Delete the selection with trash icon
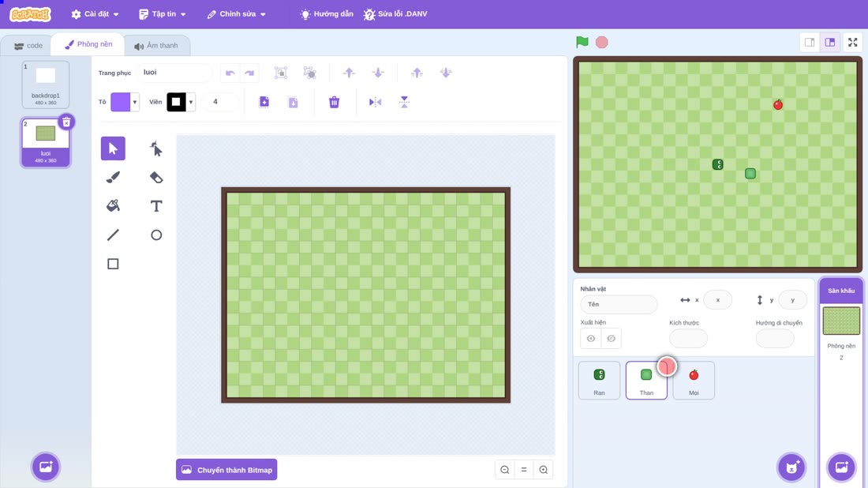Viewport: 868px width, 488px height. 334,102
